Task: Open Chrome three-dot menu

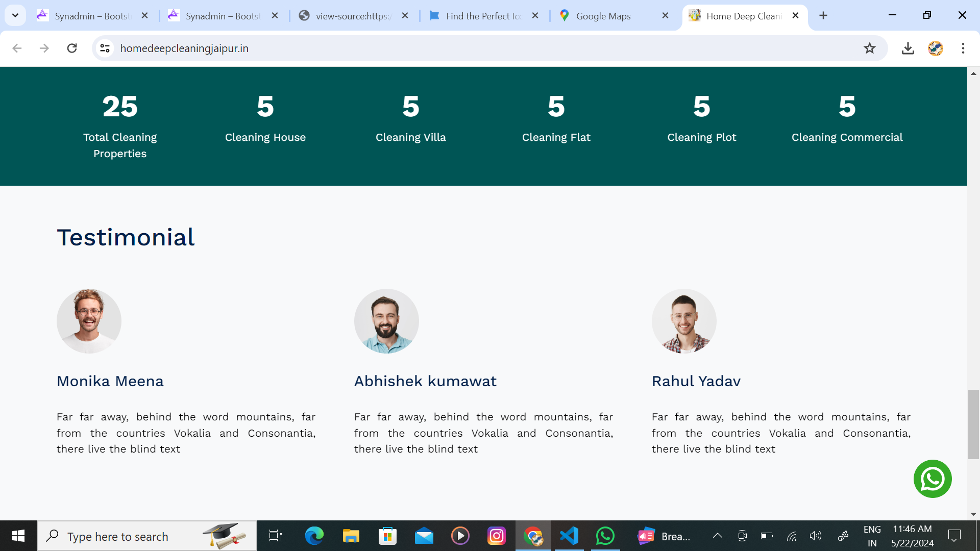Action: [963, 48]
